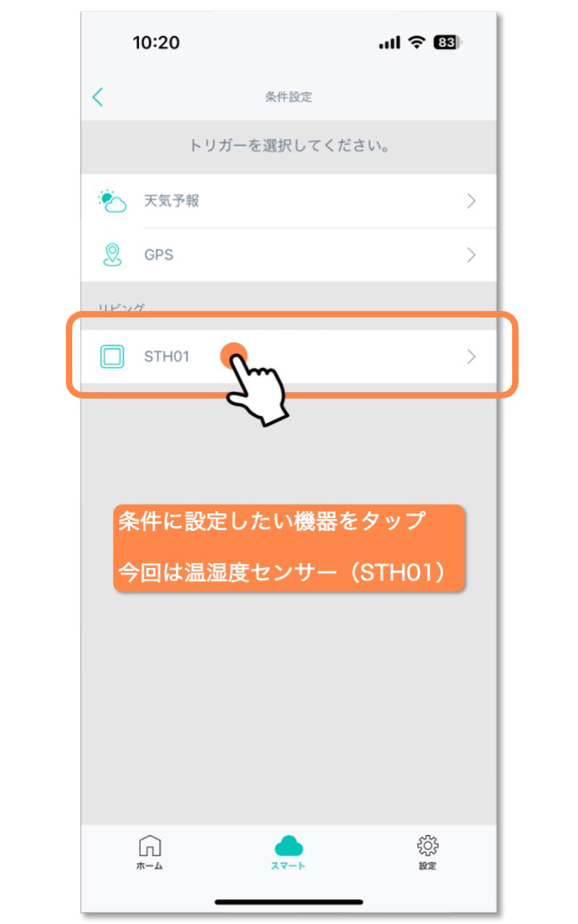Switch to the ホーム tab label

(150, 865)
